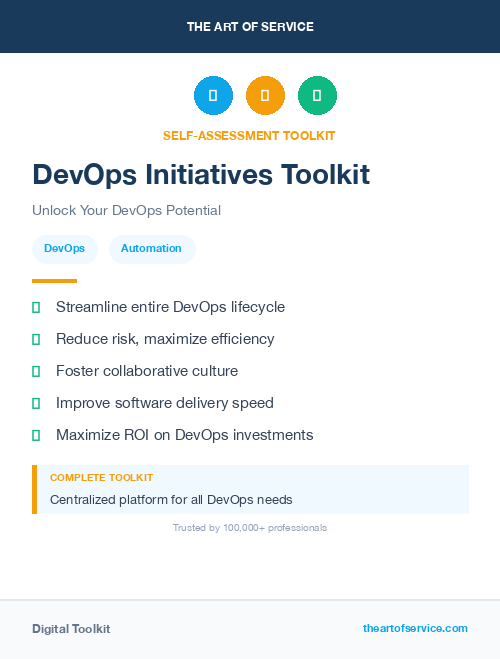Click the orange circle icon
The image size is (500, 659).
click(x=265, y=95)
